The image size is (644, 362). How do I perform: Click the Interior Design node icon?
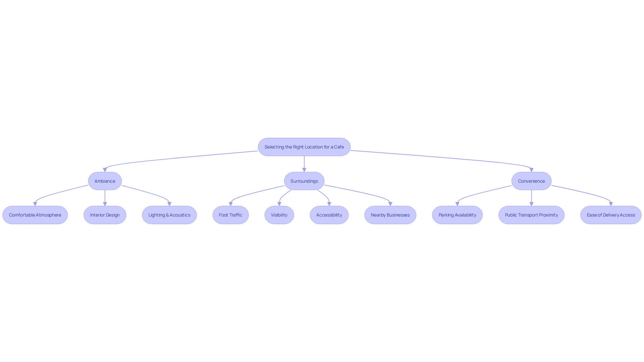coord(104,215)
